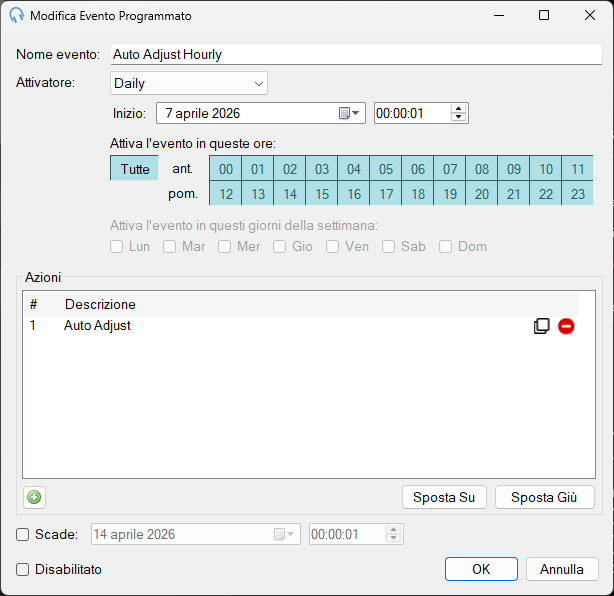Toggle hour 18 in the pom. row
Viewport: 614px width, 596px height.
[418, 193]
